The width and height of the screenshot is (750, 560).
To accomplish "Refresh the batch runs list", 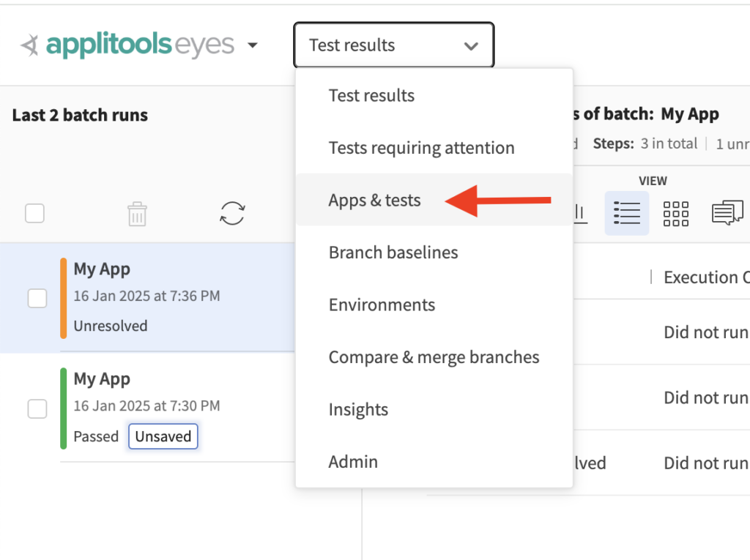I will pos(232,213).
